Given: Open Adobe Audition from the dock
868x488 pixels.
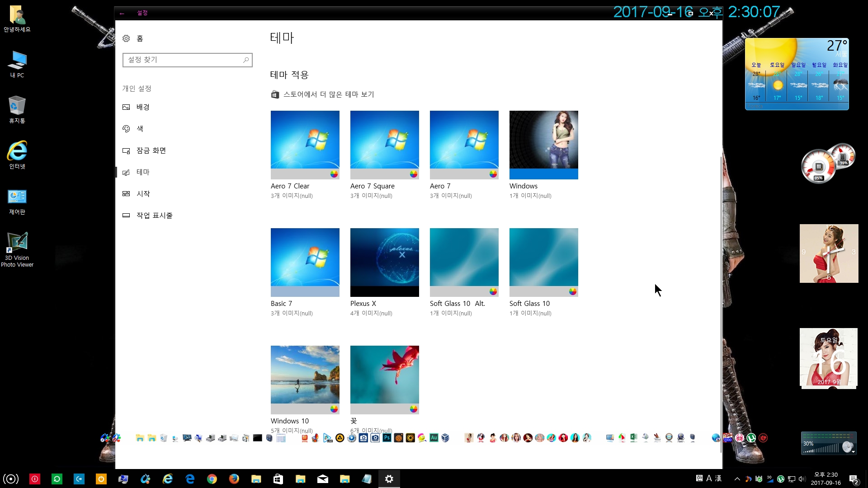Looking at the screenshot, I should pos(434,438).
